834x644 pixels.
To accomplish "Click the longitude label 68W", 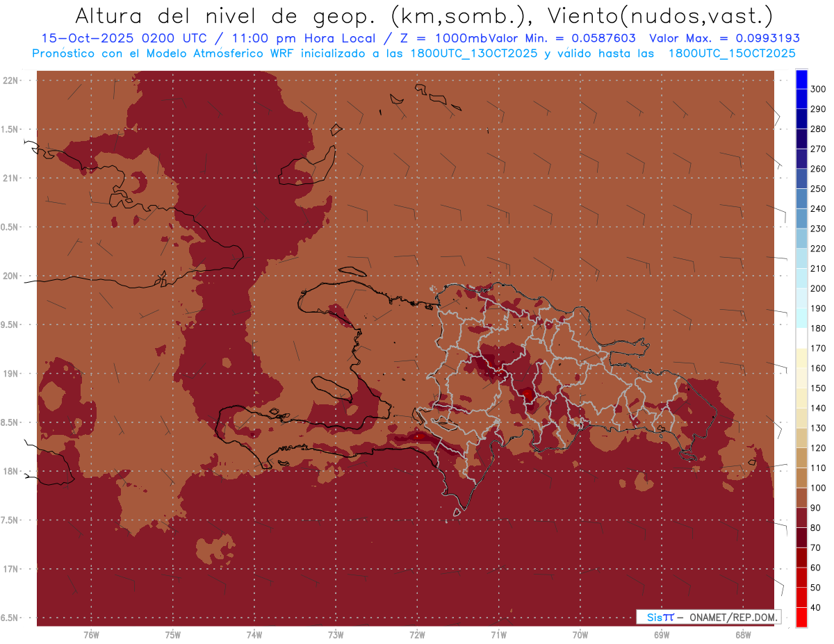I will 743,635.
